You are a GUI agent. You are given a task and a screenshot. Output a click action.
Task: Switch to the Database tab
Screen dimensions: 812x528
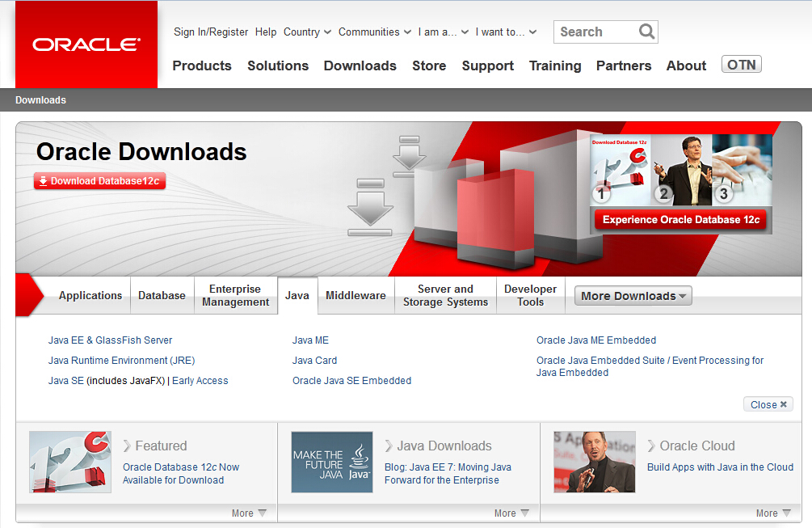[162, 295]
